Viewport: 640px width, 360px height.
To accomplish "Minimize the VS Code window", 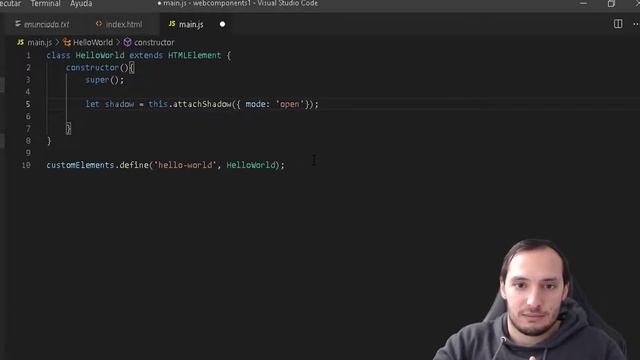I will click(583, 4).
